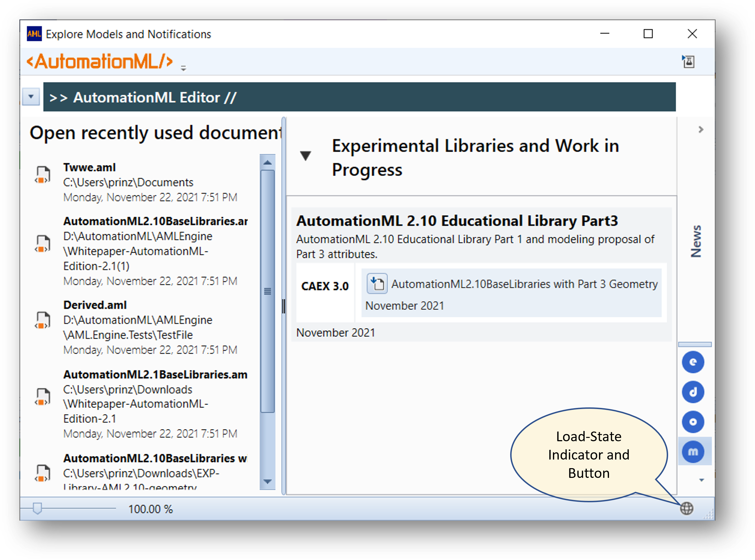The width and height of the screenshot is (755, 560).
Task: Click the blue 'e' circle icon
Action: [x=693, y=362]
